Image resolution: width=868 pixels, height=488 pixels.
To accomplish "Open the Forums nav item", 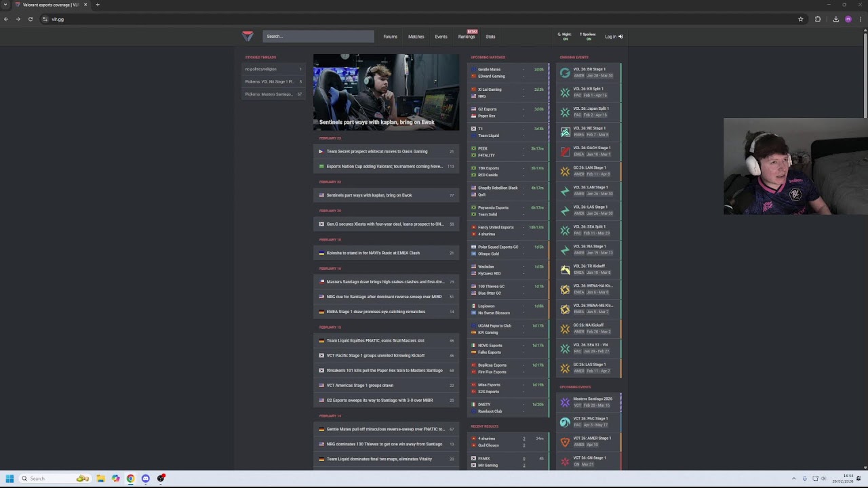I will (x=390, y=37).
